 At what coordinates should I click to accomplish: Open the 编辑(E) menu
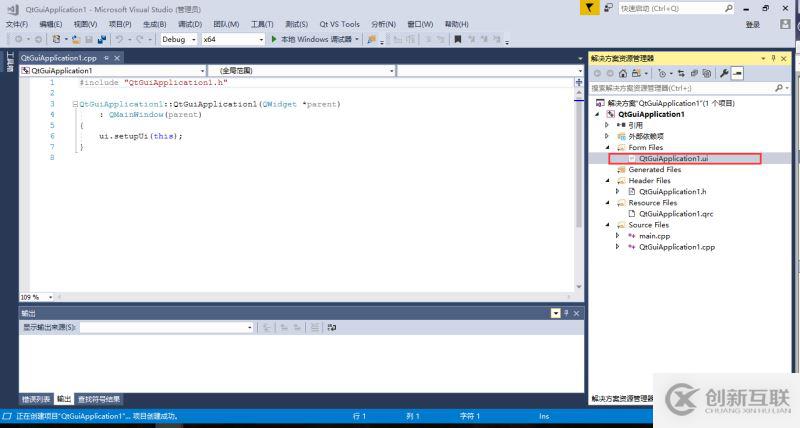click(51, 24)
